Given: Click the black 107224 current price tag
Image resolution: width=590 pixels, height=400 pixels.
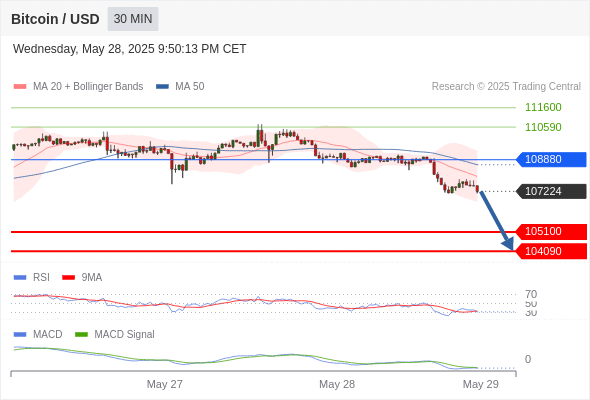Looking at the screenshot, I should tap(551, 191).
